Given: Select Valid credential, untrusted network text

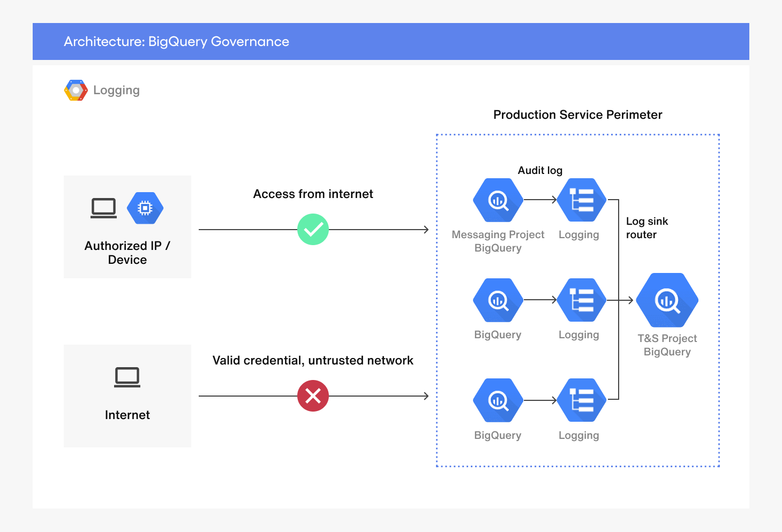Looking at the screenshot, I should coord(313,361).
